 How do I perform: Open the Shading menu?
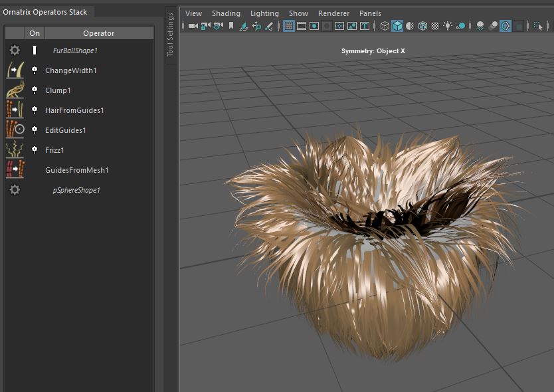pyautogui.click(x=226, y=13)
